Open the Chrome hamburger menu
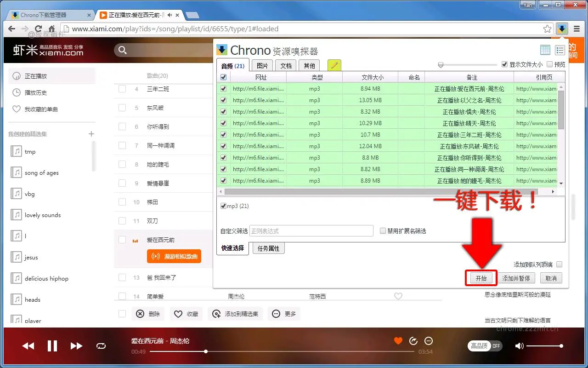Screen dimensions: 588x368 click(577, 28)
